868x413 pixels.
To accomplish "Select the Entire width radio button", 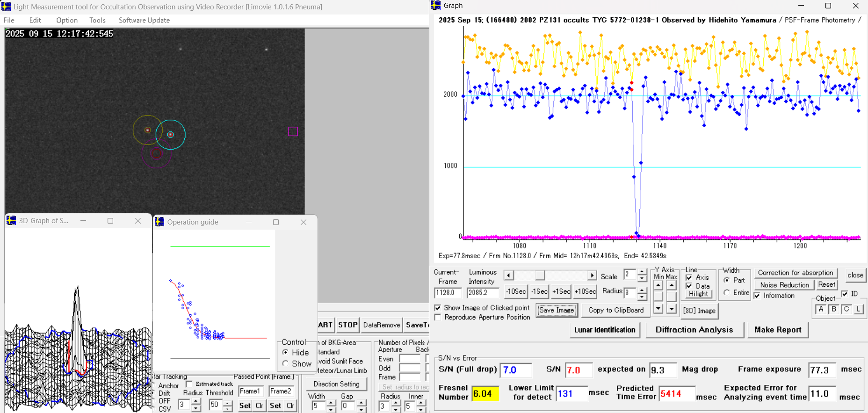I will click(x=727, y=292).
